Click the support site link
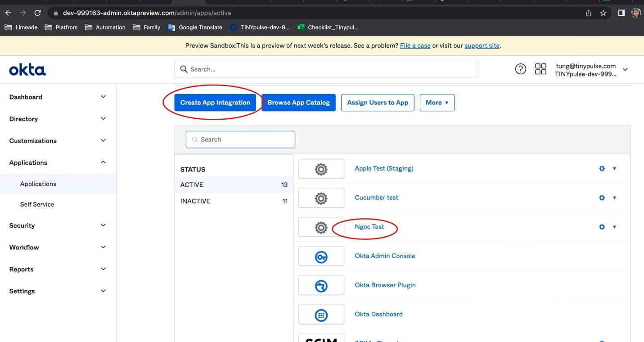644x342 pixels. pyautogui.click(x=482, y=45)
